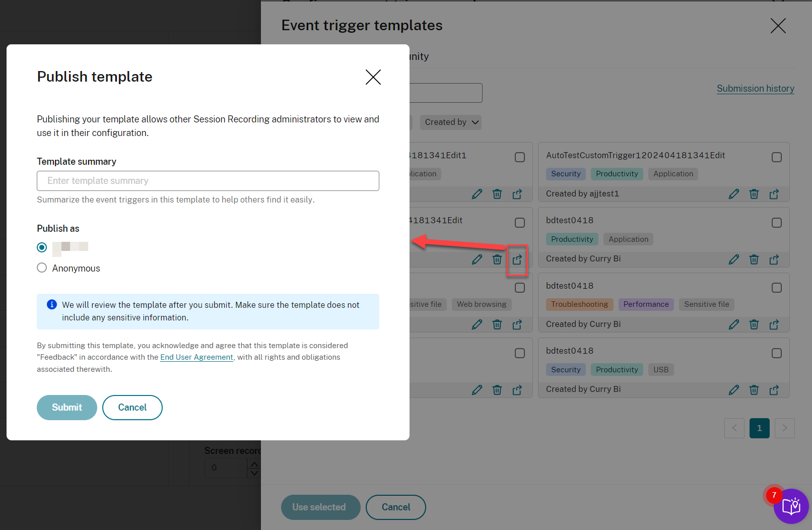Click the AutoTestCustomTrigger1202404181341Edit template title
The height and width of the screenshot is (530, 812).
(x=636, y=156)
